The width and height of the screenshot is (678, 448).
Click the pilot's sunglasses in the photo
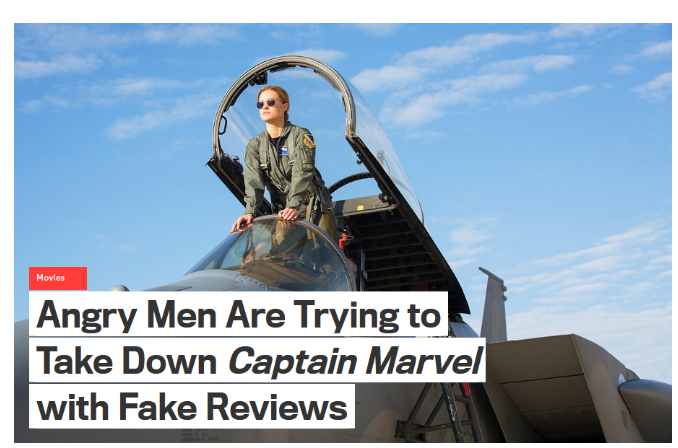pos(268,103)
